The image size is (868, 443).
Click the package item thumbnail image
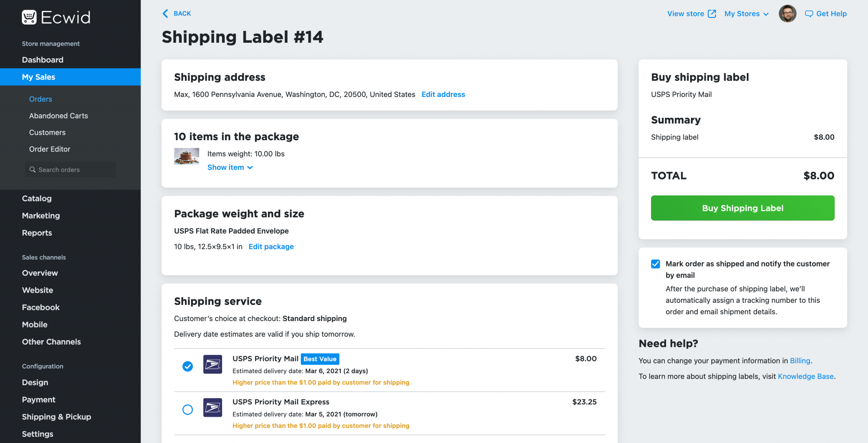tap(186, 156)
